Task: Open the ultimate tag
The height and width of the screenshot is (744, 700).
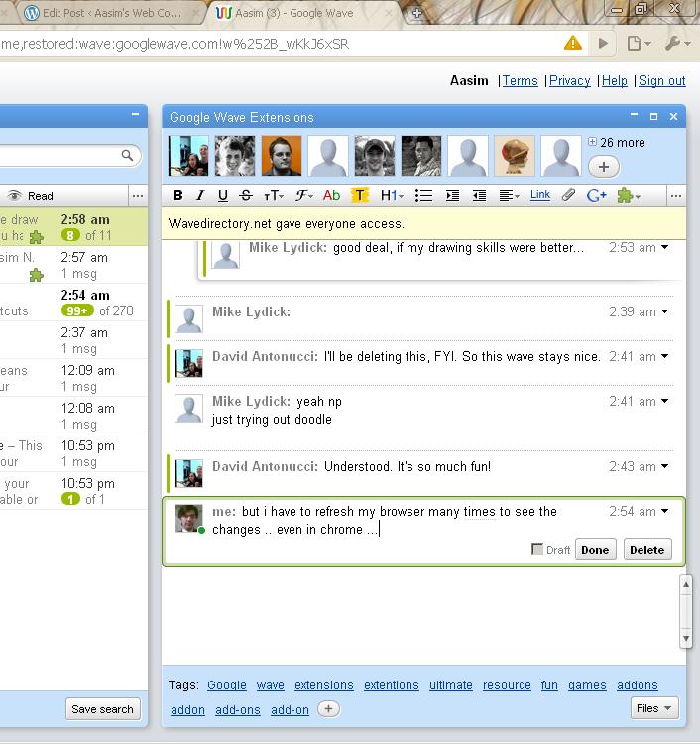Action: coord(450,685)
